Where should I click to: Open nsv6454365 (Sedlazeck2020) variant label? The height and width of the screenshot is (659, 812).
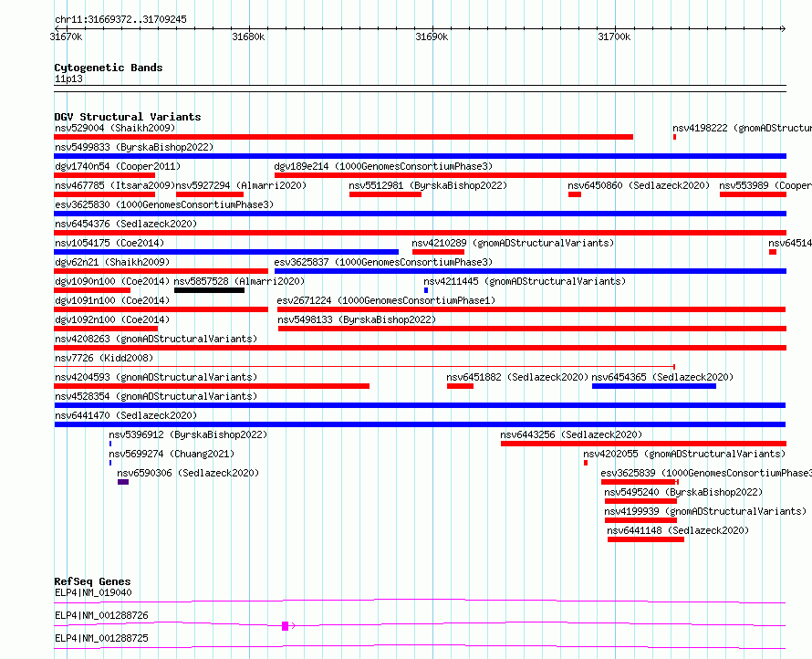(662, 377)
